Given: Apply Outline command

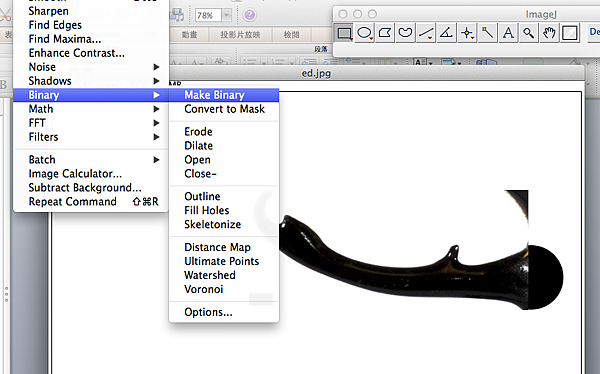Looking at the screenshot, I should tap(224, 196).
